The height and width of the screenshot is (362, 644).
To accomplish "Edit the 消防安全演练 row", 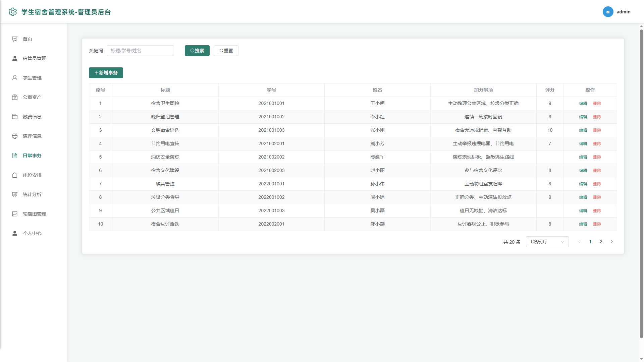I will click(x=583, y=157).
